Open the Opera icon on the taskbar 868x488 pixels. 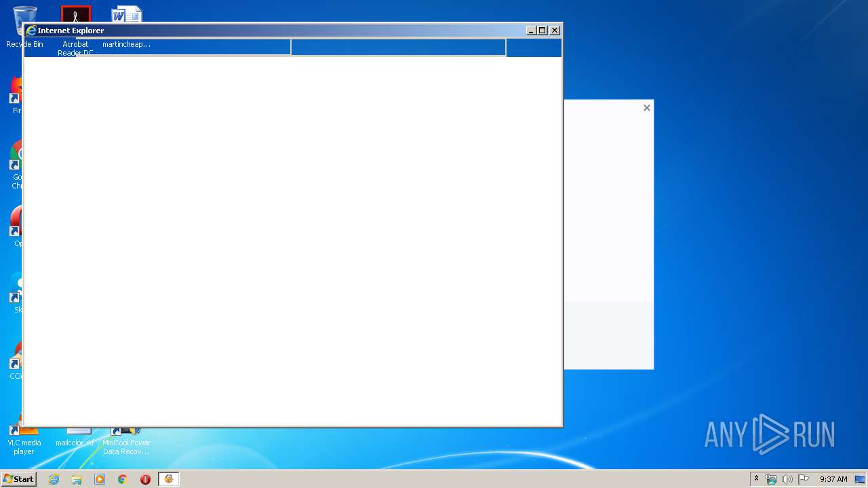[x=145, y=479]
